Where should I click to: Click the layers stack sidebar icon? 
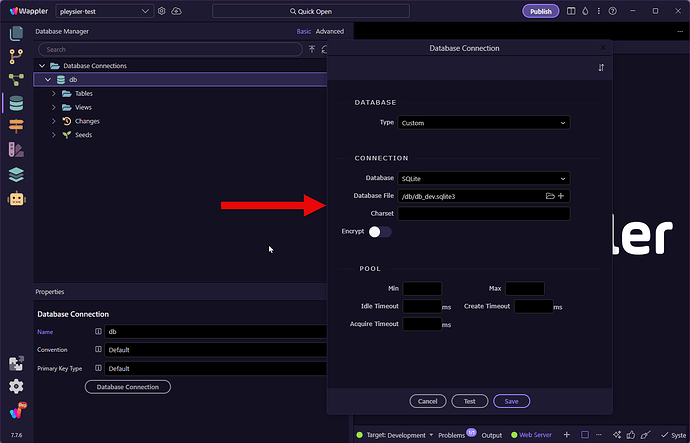(x=16, y=174)
